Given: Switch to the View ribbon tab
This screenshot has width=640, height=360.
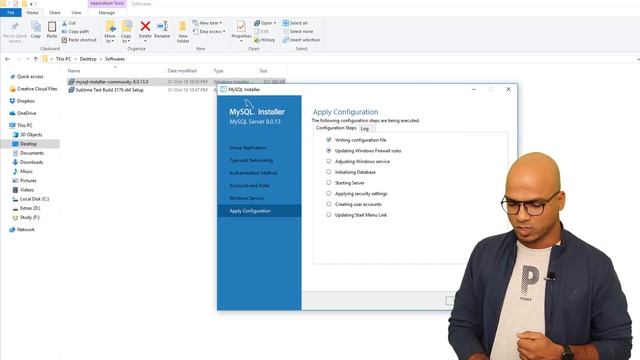Looking at the screenshot, I should pyautogui.click(x=76, y=13).
